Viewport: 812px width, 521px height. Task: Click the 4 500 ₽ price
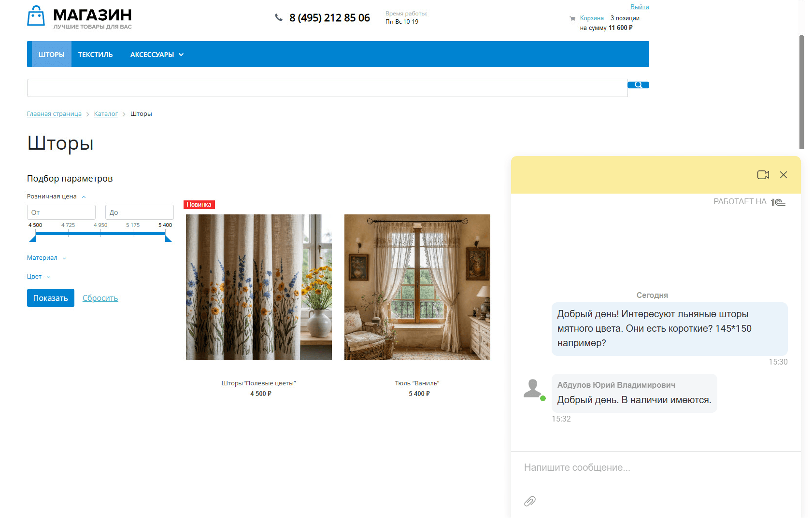261,394
